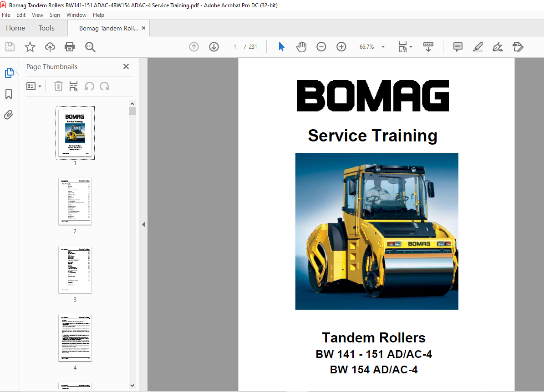Open the Find text magnifier tool

coord(90,47)
